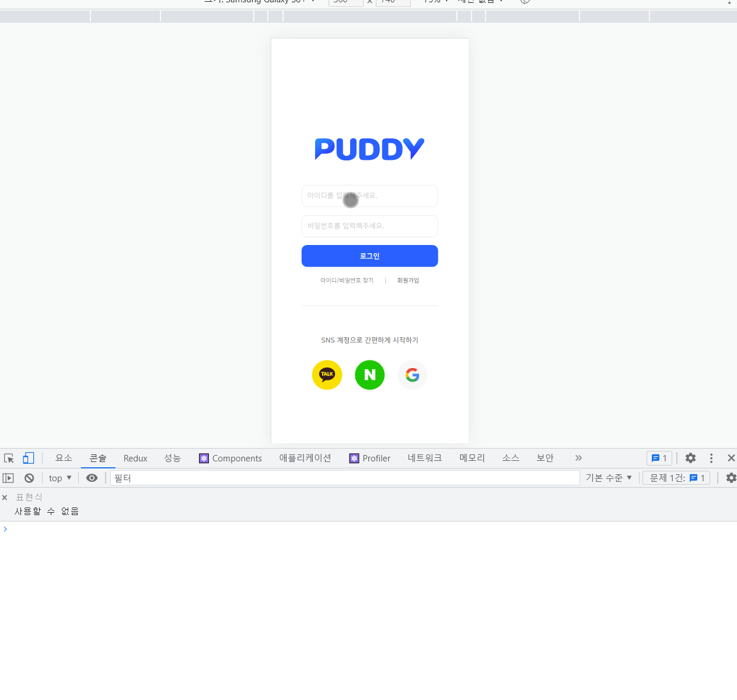This screenshot has width=737, height=700.
Task: Focus the console prompt line
Action: 368,529
